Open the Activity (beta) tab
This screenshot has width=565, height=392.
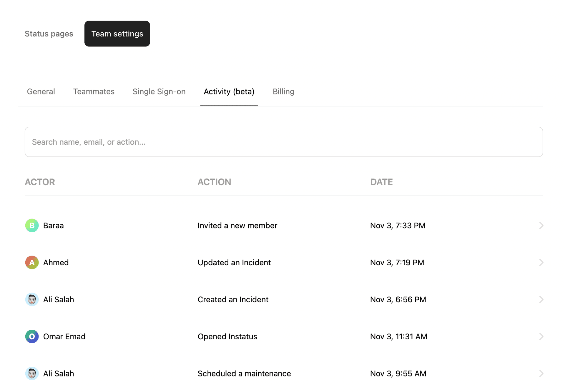[229, 91]
